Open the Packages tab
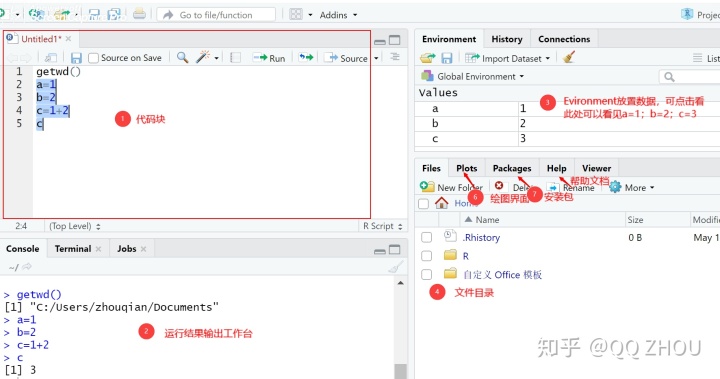Screen dimensions: 720x379 512,168
